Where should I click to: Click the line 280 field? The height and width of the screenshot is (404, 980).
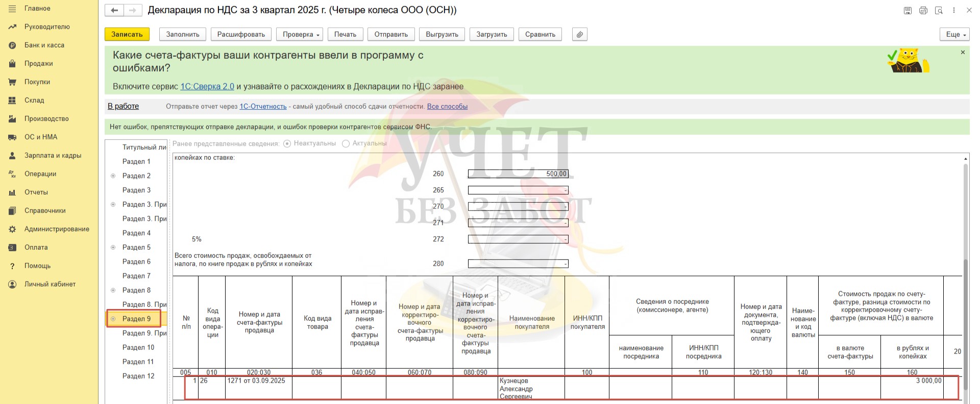coord(518,264)
